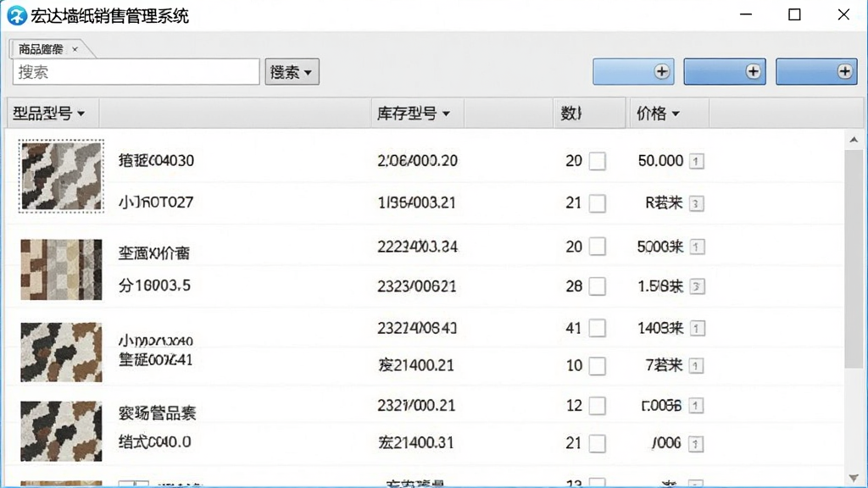Image resolution: width=868 pixels, height=488 pixels.
Task: Tick checkbox in the quantity 10 row
Action: click(598, 366)
